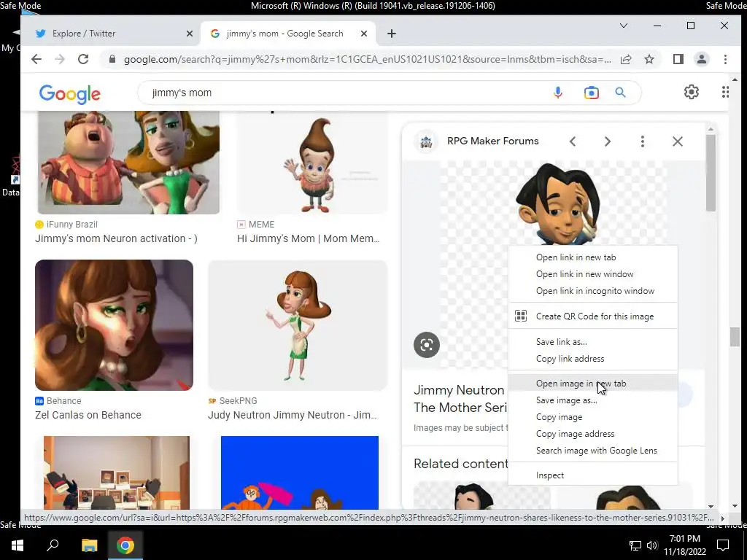Select Inspect from context menu

pos(592,475)
